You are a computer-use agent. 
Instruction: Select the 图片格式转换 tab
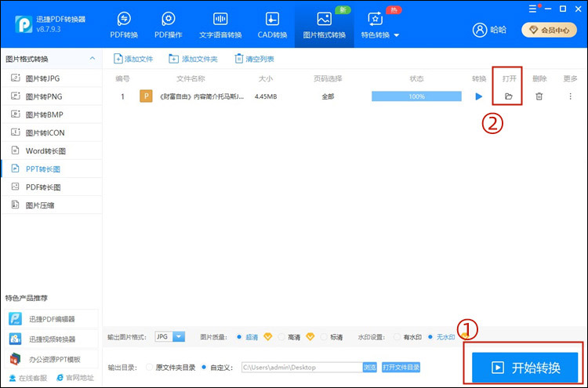click(325, 25)
